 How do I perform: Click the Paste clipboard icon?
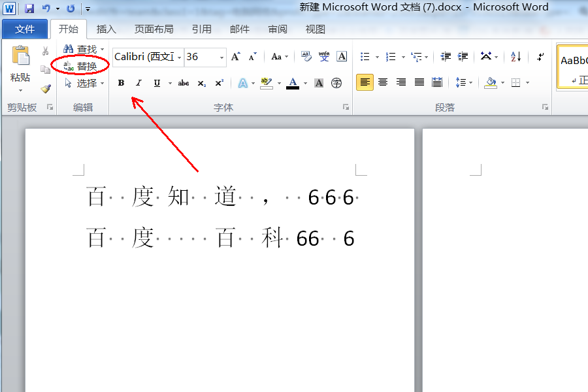click(20, 56)
